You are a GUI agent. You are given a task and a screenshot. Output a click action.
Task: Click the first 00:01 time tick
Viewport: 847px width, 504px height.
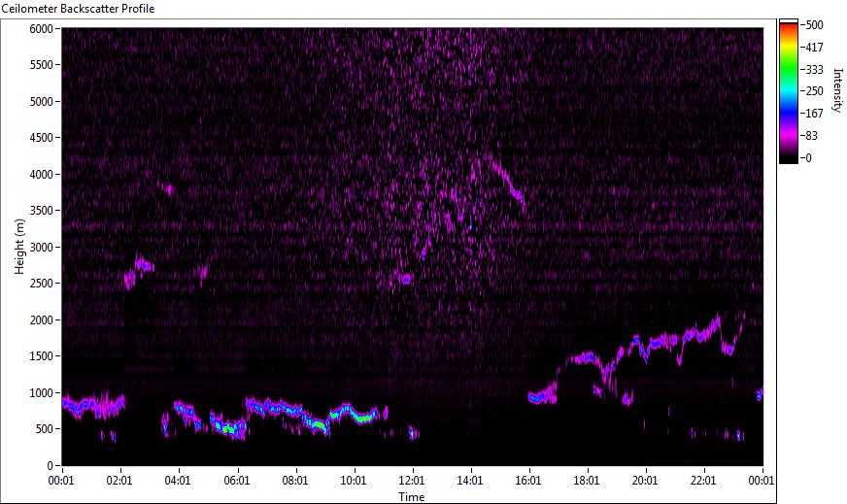(61, 481)
